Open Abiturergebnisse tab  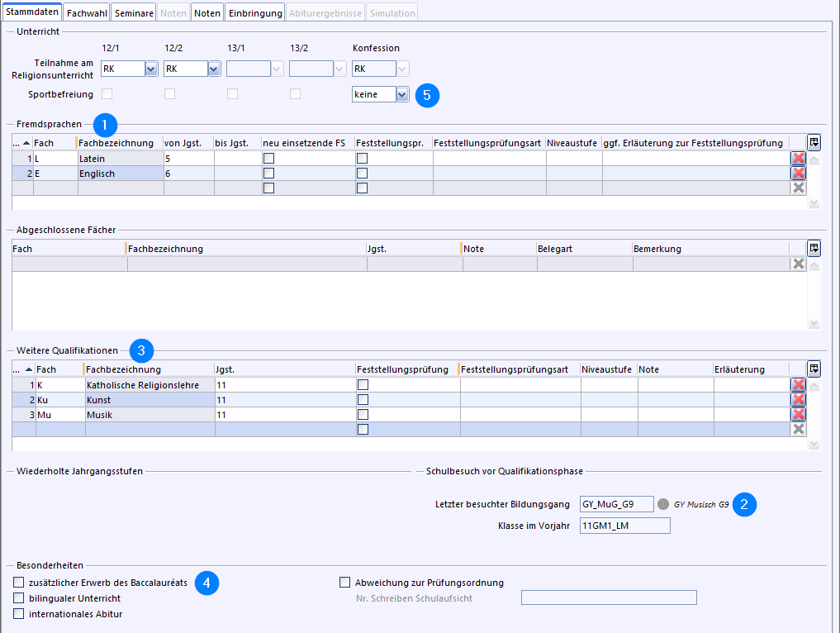(x=325, y=13)
